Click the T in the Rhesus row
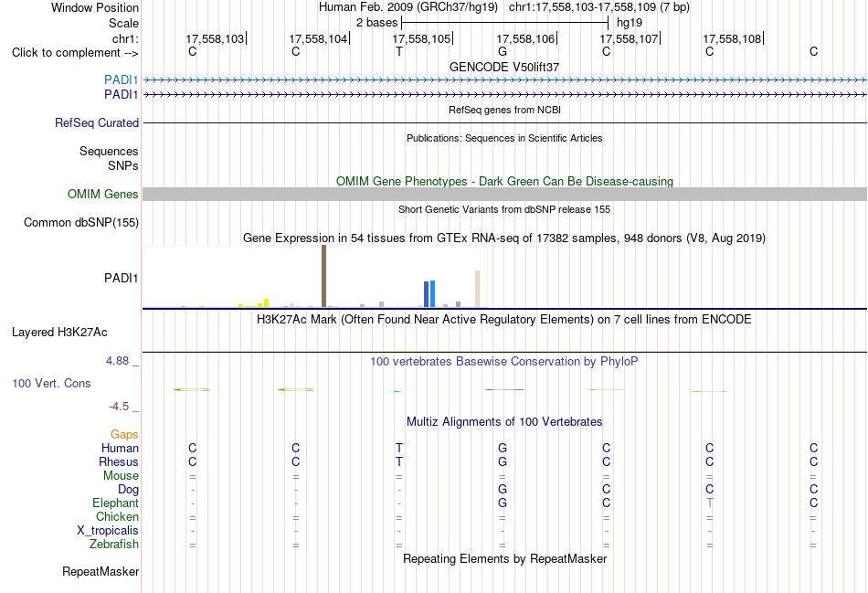868x593 pixels. tap(399, 461)
